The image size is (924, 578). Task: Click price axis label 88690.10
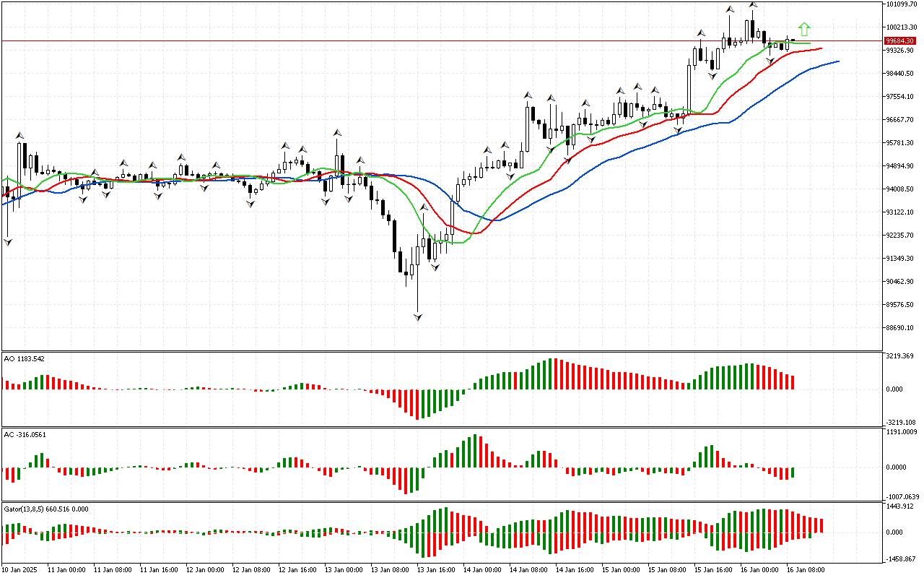tap(899, 328)
